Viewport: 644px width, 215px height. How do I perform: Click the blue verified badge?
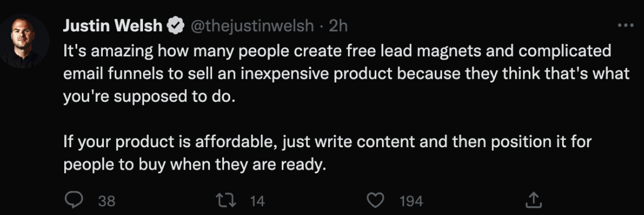click(176, 26)
